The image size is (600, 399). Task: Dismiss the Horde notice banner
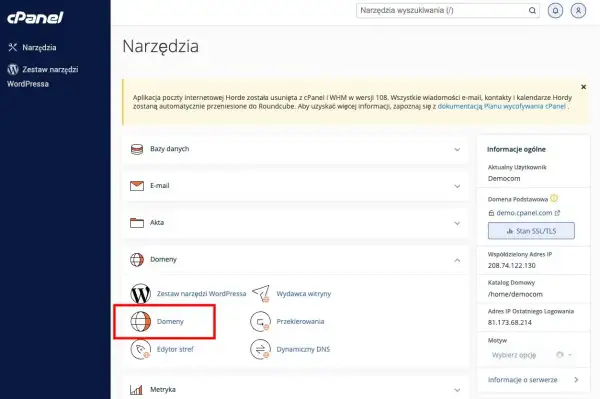[583, 87]
